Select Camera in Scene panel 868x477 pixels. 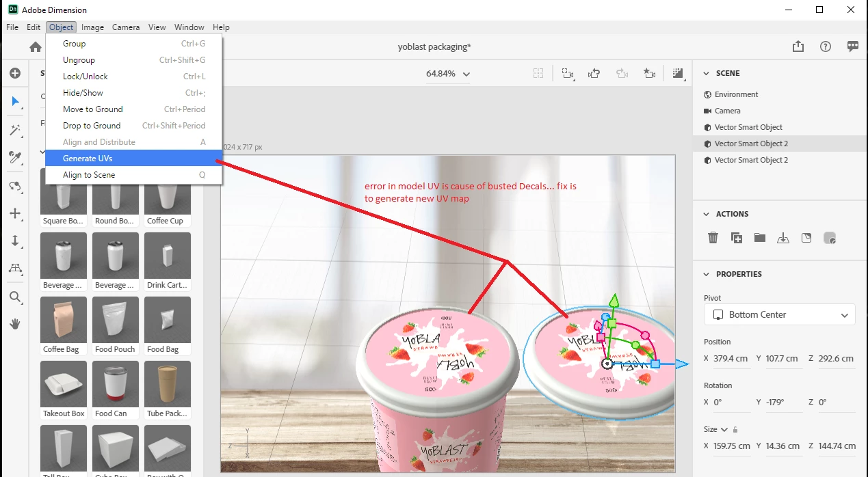pyautogui.click(x=780, y=111)
